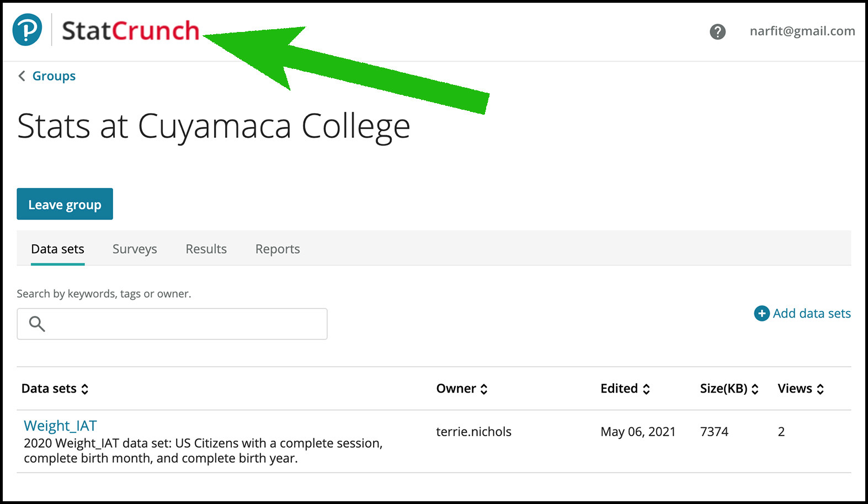Go back to the Groups page
This screenshot has height=504, width=868.
tap(54, 76)
